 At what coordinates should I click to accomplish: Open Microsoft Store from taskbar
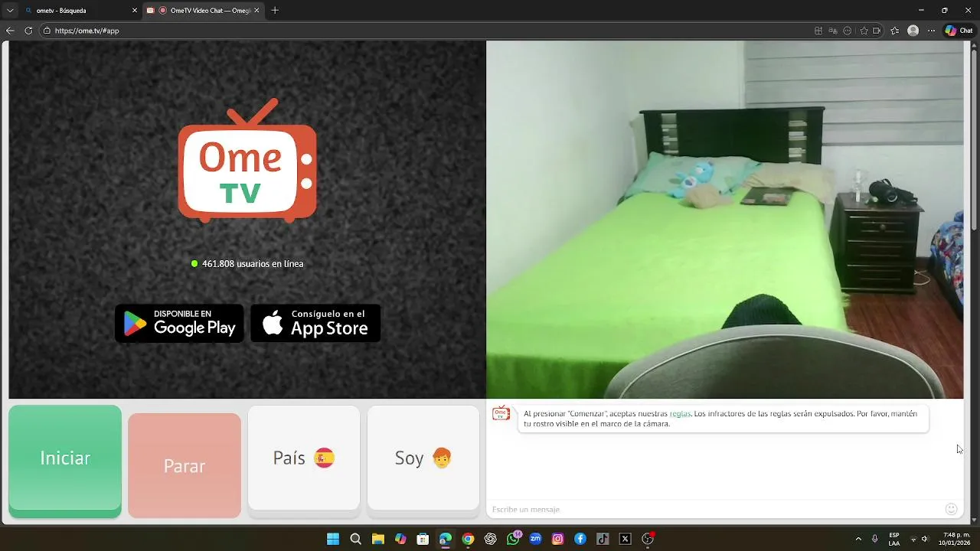coord(423,539)
